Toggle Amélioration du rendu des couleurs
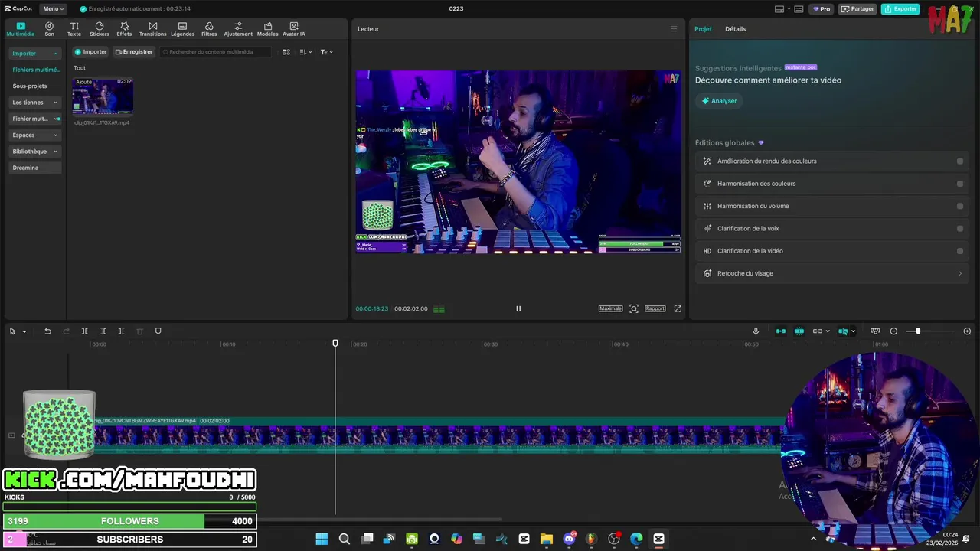 click(960, 161)
